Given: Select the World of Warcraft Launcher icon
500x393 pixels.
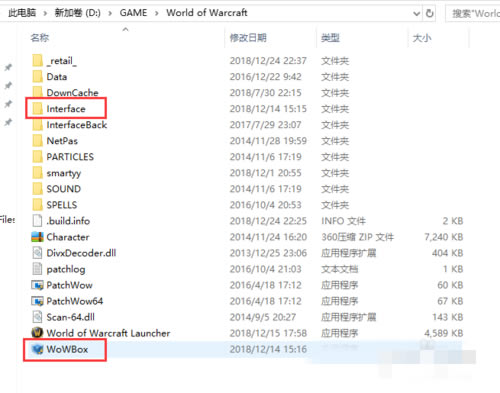Looking at the screenshot, I should [37, 333].
